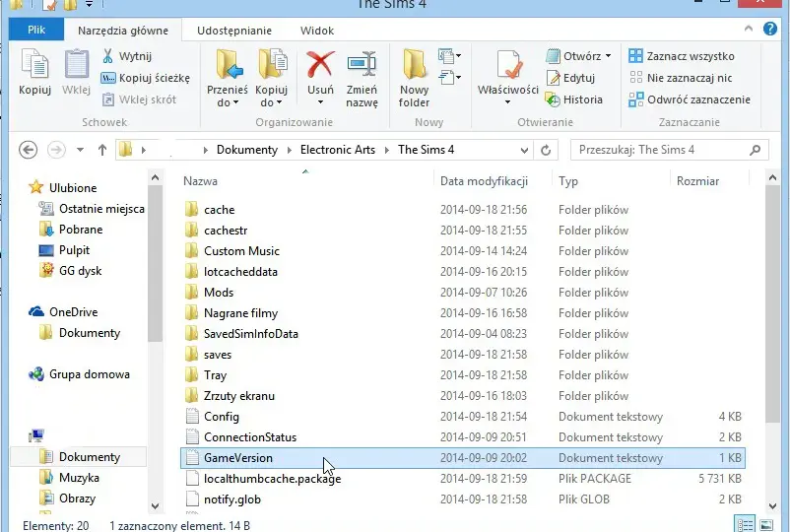Delete the file with the red Usuń icon

click(320, 65)
